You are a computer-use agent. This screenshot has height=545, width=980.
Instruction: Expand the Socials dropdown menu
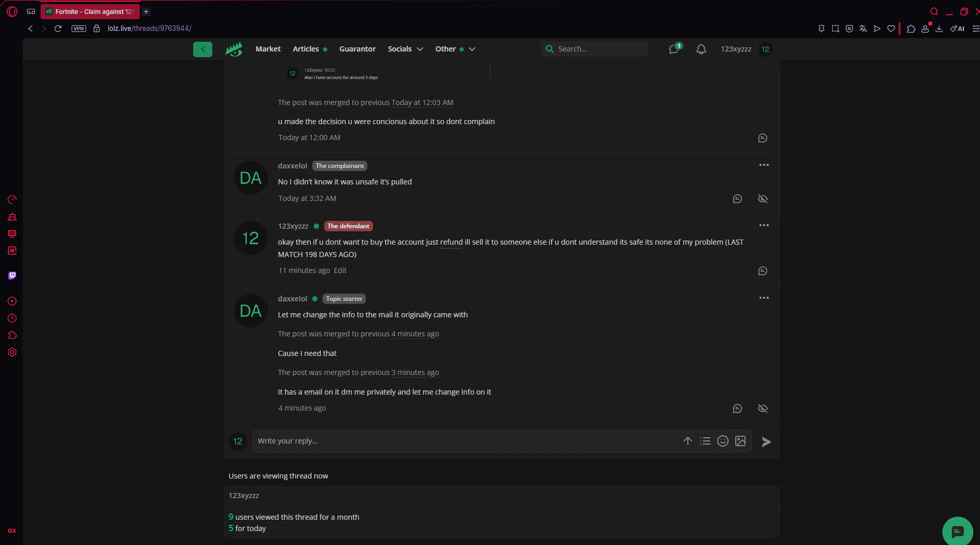405,49
